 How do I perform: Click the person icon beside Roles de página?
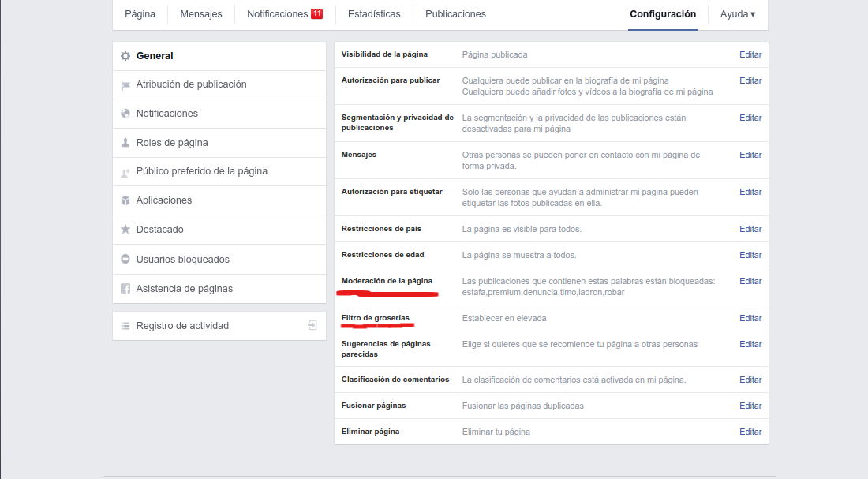(x=125, y=142)
